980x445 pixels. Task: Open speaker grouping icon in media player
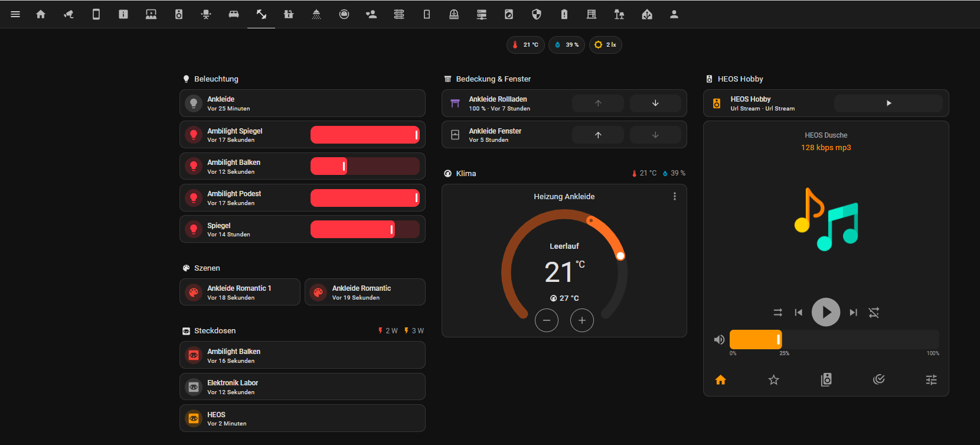pyautogui.click(x=826, y=380)
